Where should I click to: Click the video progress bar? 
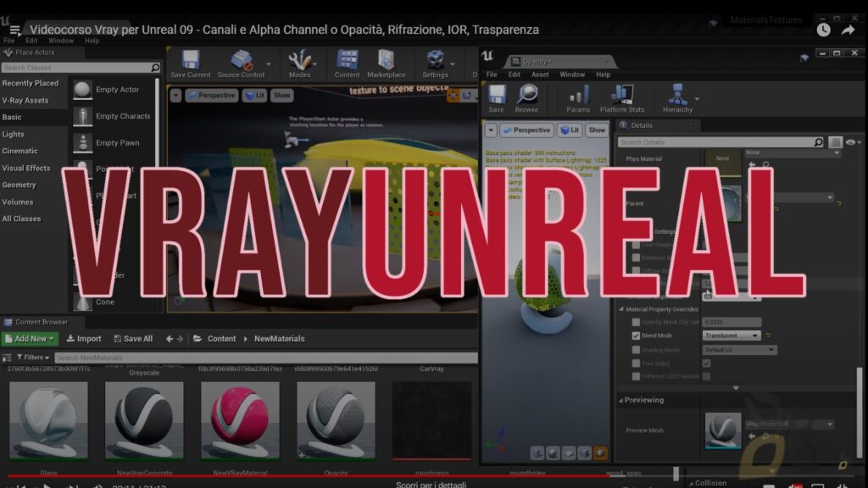pyautogui.click(x=342, y=475)
